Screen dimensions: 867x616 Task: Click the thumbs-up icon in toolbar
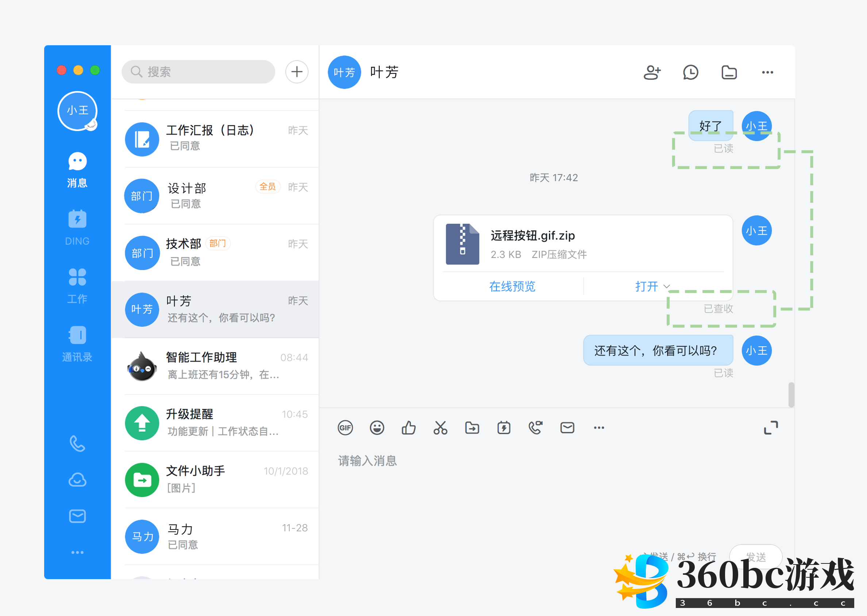coord(408,428)
